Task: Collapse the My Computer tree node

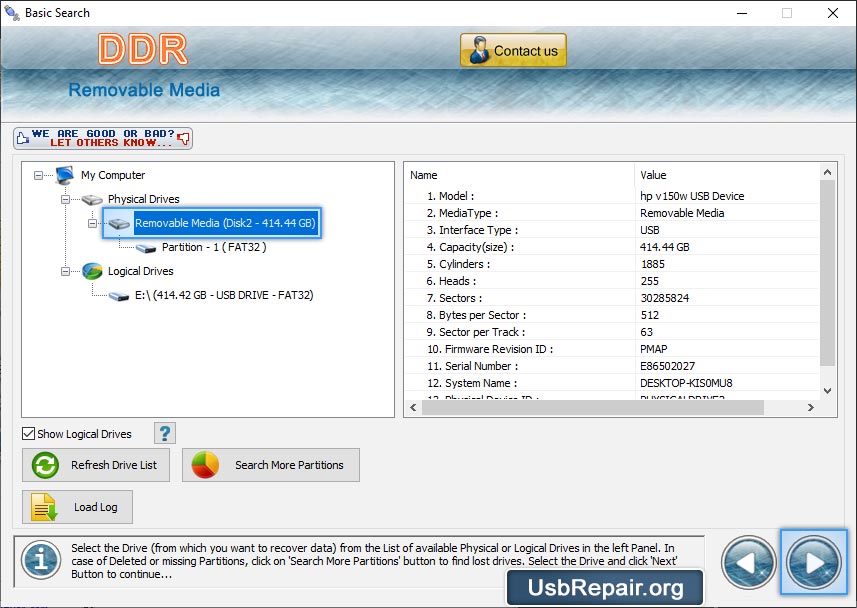Action: tap(38, 176)
